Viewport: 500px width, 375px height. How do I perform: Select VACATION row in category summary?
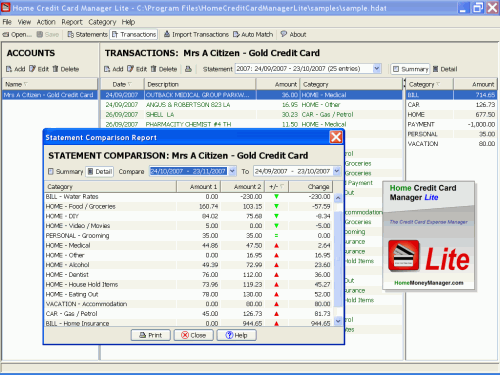coord(451,144)
